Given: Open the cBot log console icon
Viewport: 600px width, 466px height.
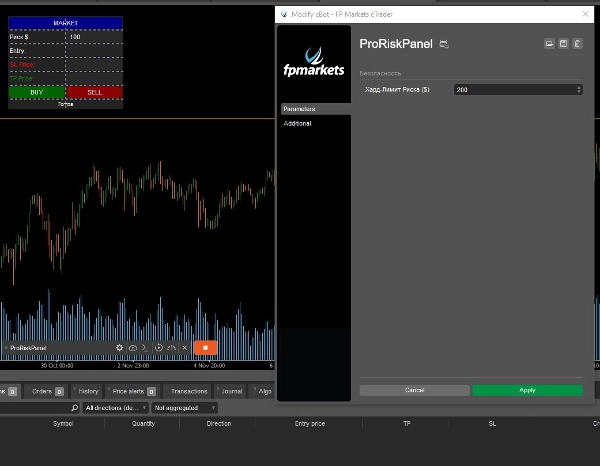Looking at the screenshot, I should 145,348.
